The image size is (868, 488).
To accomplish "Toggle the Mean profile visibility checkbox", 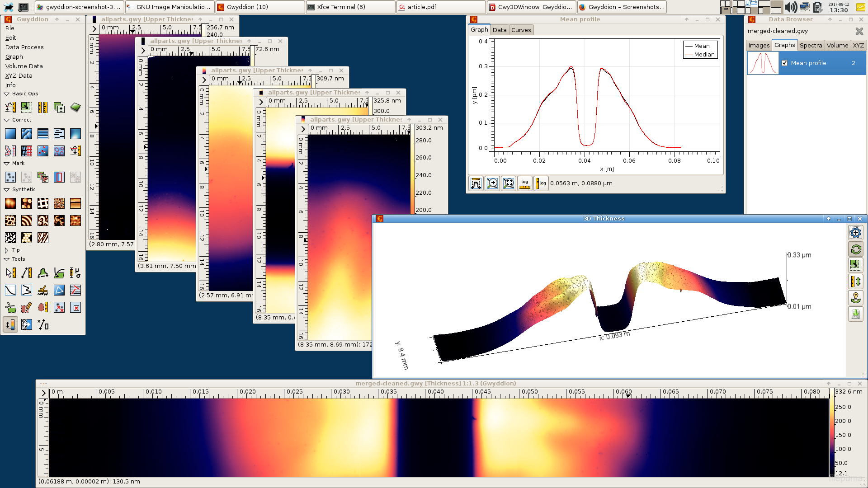I will coord(785,63).
